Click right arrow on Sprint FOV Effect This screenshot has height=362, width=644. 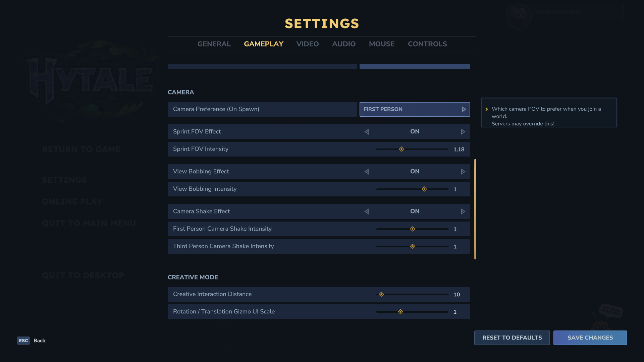click(463, 132)
